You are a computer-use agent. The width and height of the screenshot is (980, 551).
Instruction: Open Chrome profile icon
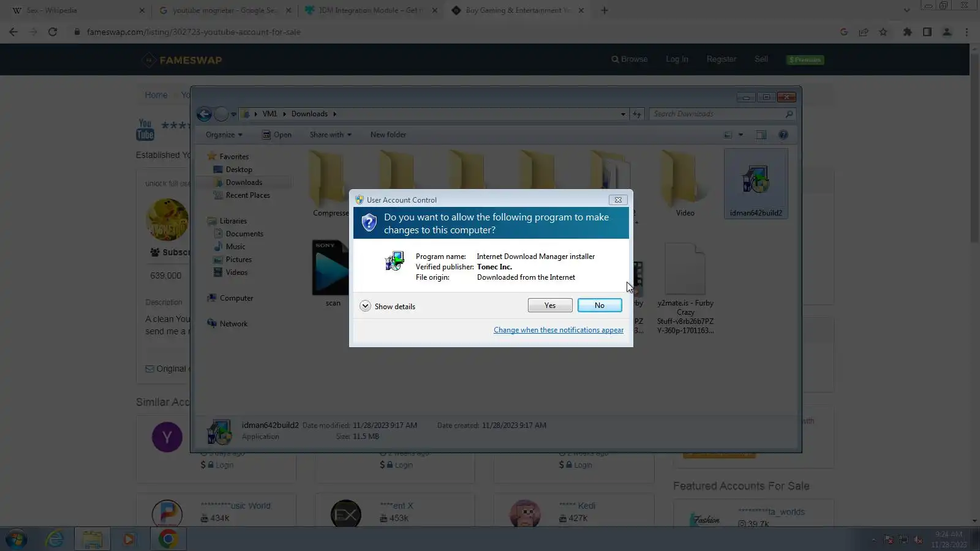pyautogui.click(x=947, y=32)
